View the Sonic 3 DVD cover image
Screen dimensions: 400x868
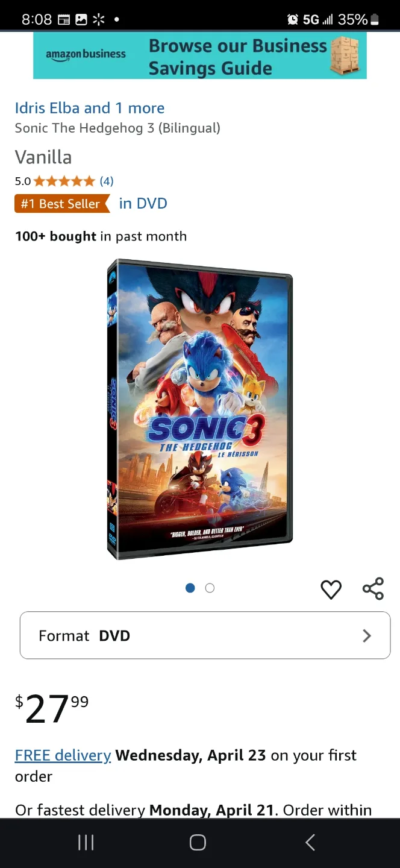click(199, 410)
